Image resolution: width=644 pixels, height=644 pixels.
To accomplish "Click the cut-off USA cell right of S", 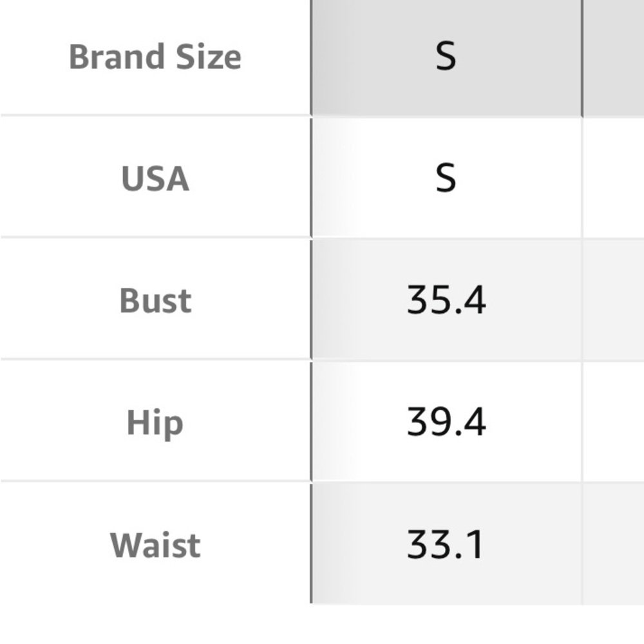I will click(x=614, y=178).
